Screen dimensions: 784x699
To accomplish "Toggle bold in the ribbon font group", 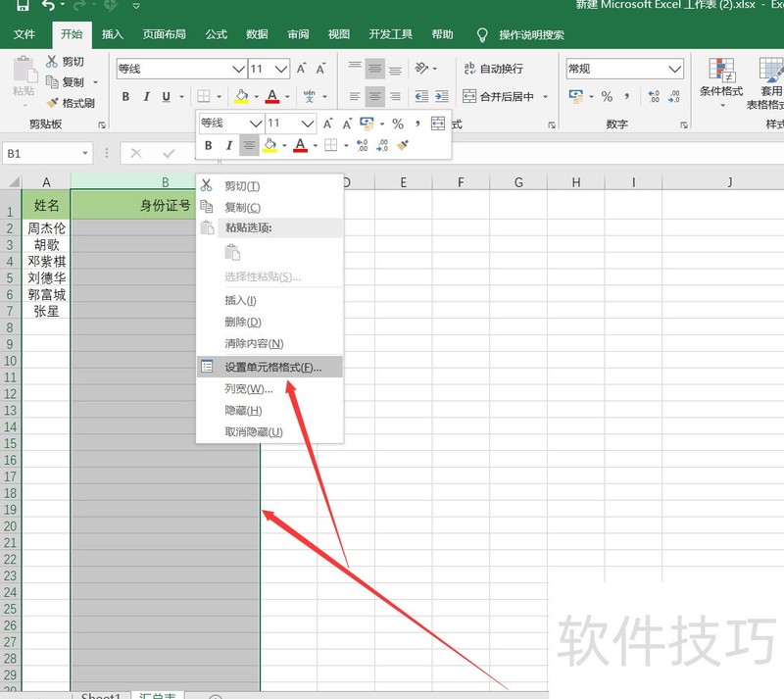I will (x=125, y=96).
